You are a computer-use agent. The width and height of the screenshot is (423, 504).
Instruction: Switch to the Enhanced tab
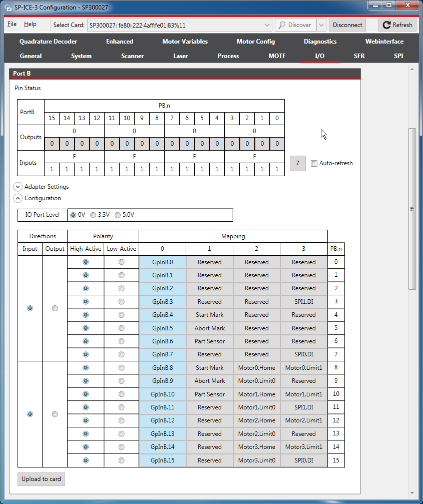pyautogui.click(x=120, y=42)
